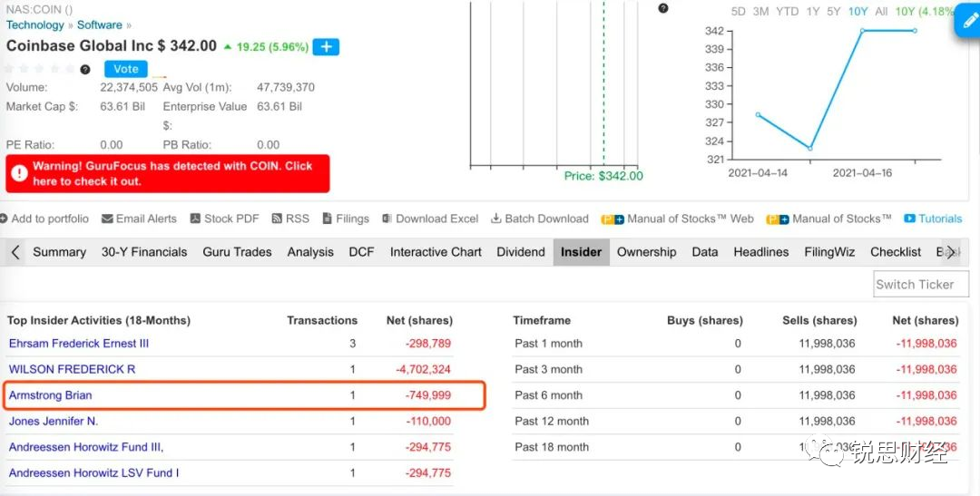
Task: Open insider Armstrong Brian
Action: tap(50, 395)
